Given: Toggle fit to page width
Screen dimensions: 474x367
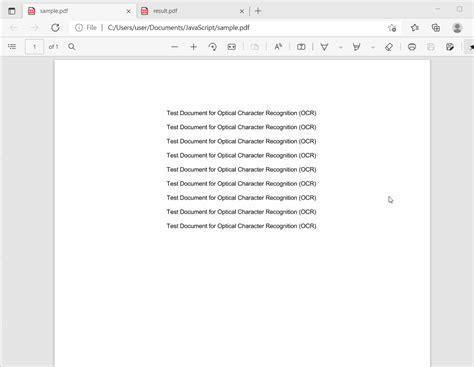Looking at the screenshot, I should pyautogui.click(x=232, y=47).
